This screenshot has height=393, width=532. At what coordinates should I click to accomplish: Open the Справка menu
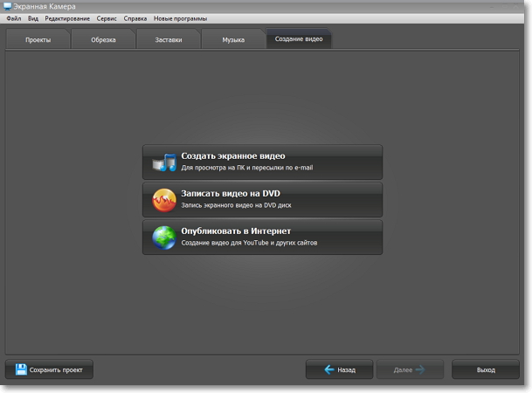pos(135,18)
